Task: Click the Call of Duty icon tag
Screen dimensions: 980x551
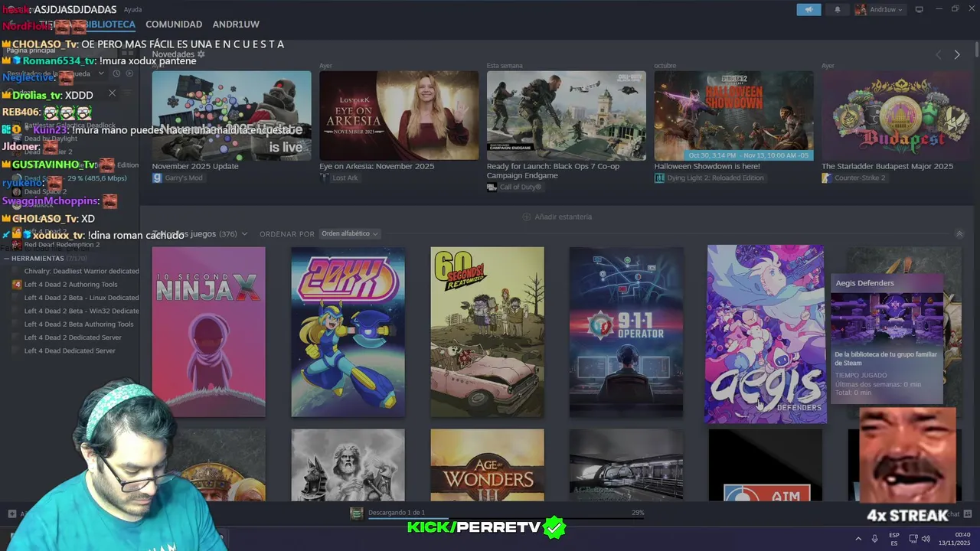Action: click(492, 187)
